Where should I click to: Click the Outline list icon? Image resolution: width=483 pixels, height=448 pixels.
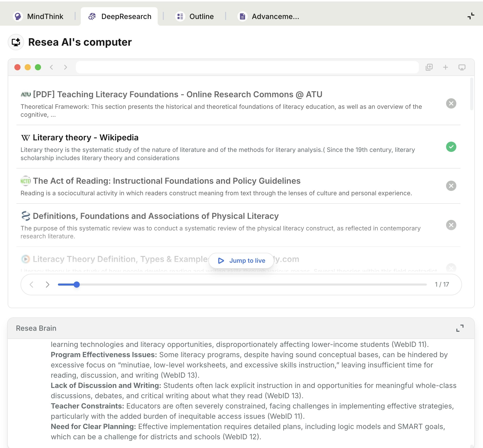pos(180,16)
